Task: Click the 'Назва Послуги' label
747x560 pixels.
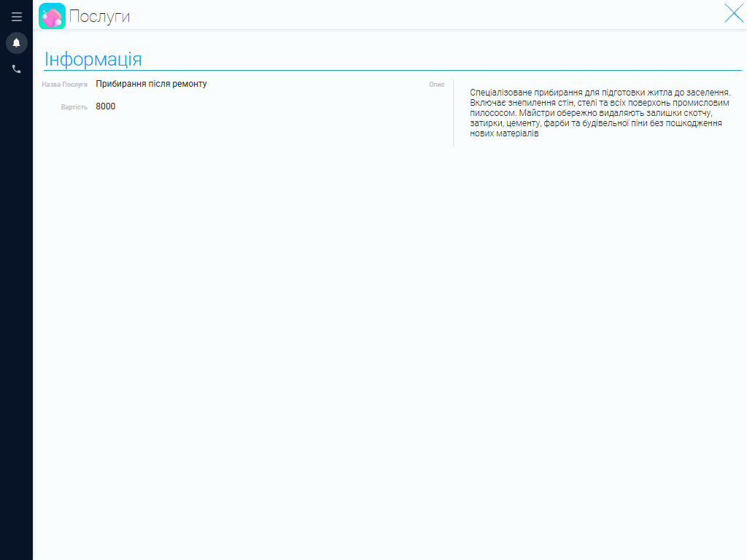Action: tap(64, 85)
